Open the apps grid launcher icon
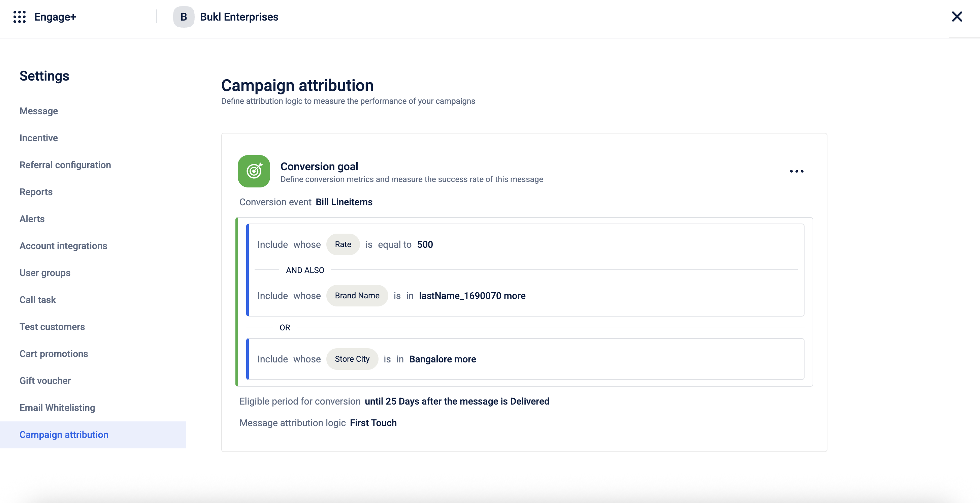This screenshot has width=980, height=503. click(x=20, y=17)
